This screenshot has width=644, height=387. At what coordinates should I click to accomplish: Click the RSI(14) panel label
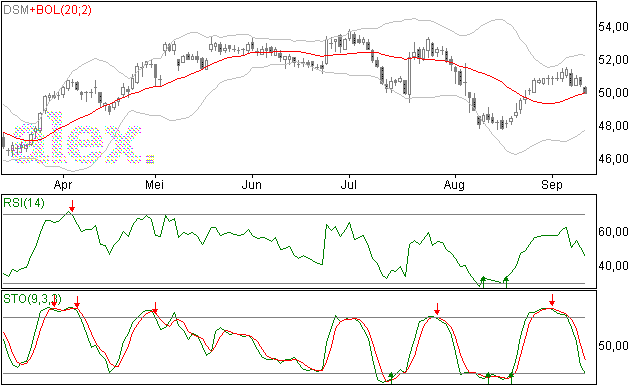(24, 203)
